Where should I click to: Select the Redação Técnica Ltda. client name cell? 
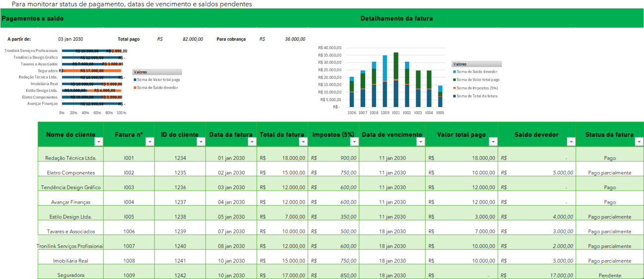[x=70, y=158]
